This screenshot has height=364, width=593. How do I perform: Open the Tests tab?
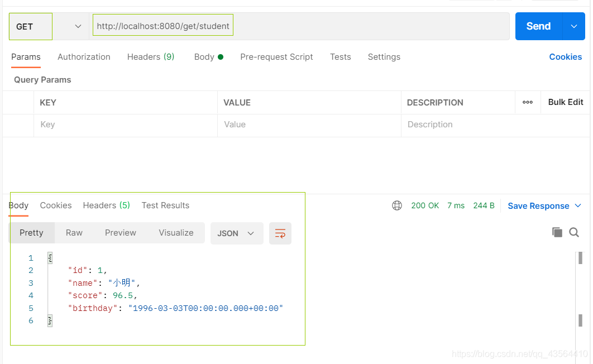tap(341, 57)
